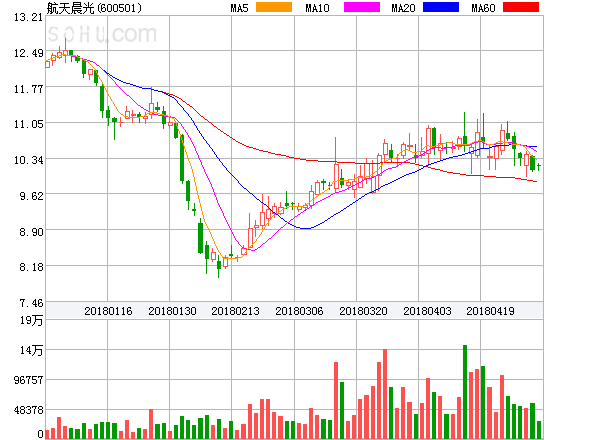This screenshot has width=600, height=440.
Task: Click the MA20 legend label
Action: pos(403,8)
